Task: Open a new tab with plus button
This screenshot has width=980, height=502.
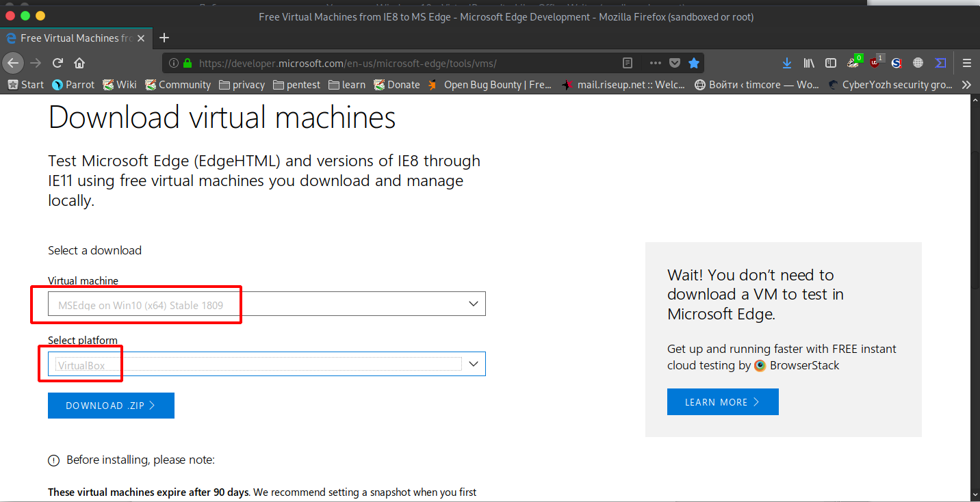Action: (x=164, y=38)
